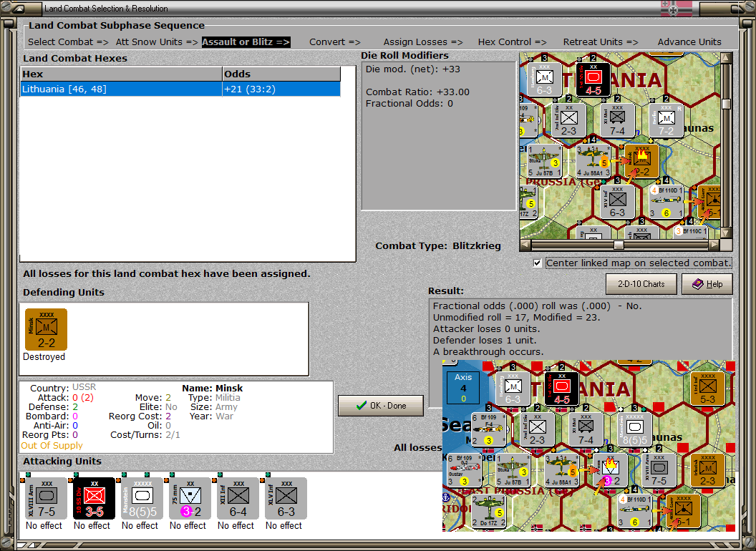Click the Odds column header

pyautogui.click(x=281, y=74)
